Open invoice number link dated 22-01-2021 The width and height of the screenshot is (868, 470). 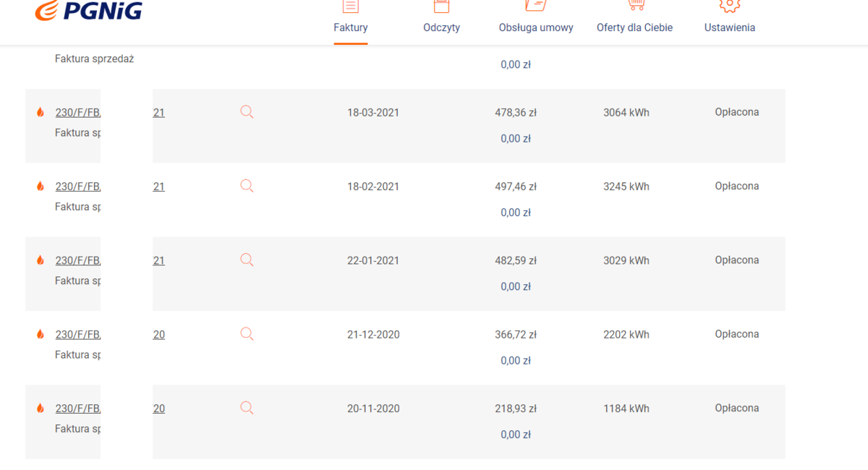click(77, 261)
